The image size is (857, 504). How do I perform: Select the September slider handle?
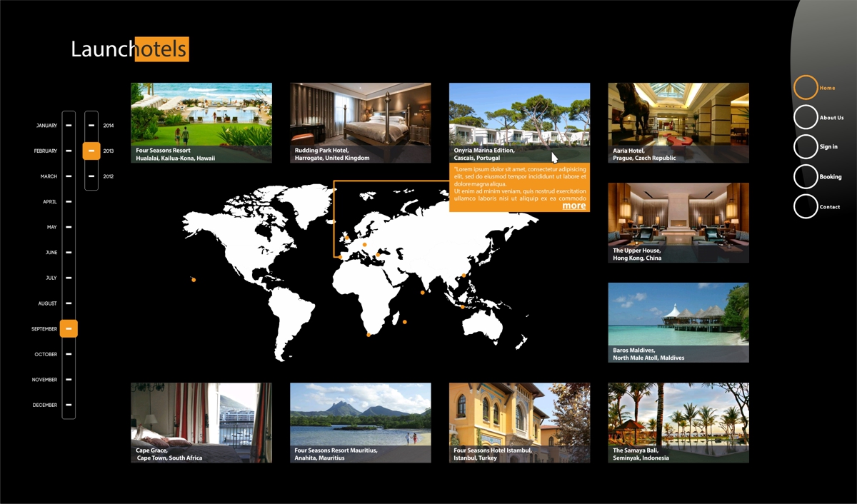click(69, 328)
